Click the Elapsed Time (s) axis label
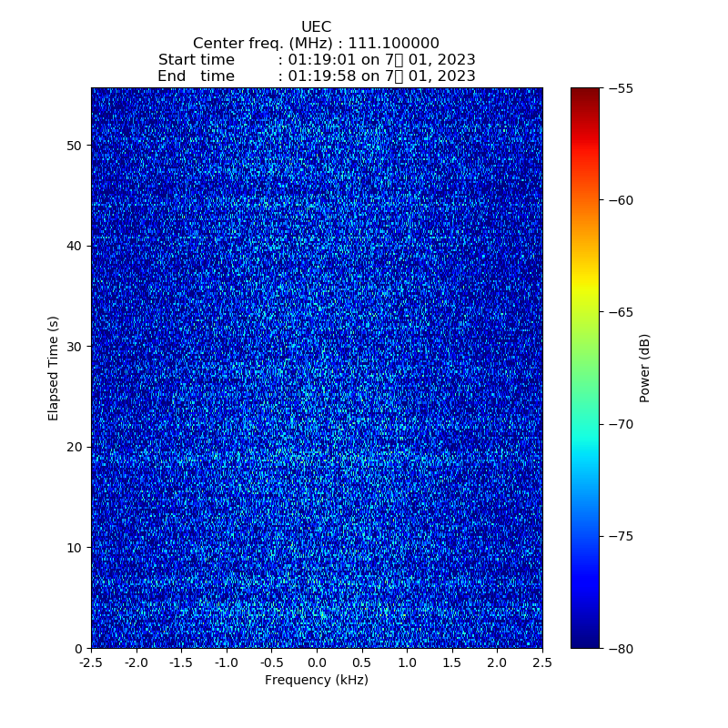 (54, 368)
